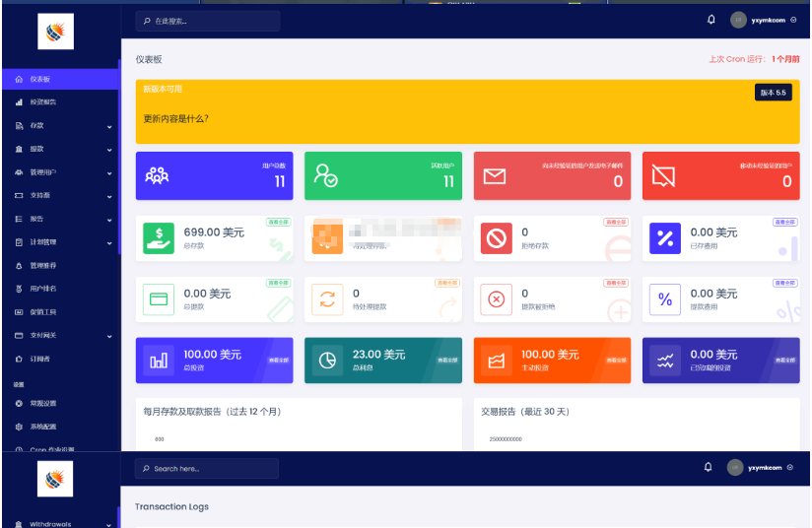Viewport: 812px width, 528px height.
Task: Expand the 支持票 sidebar chevron
Action: (x=109, y=197)
